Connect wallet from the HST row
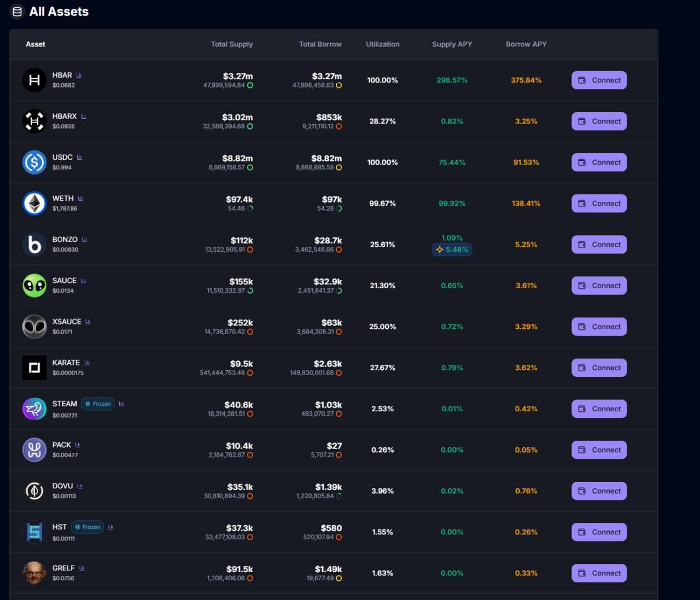700x600 pixels. (599, 532)
